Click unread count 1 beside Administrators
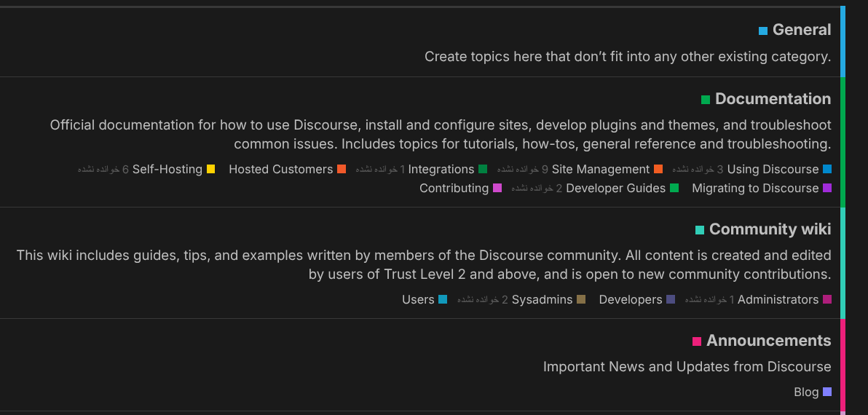 point(710,300)
